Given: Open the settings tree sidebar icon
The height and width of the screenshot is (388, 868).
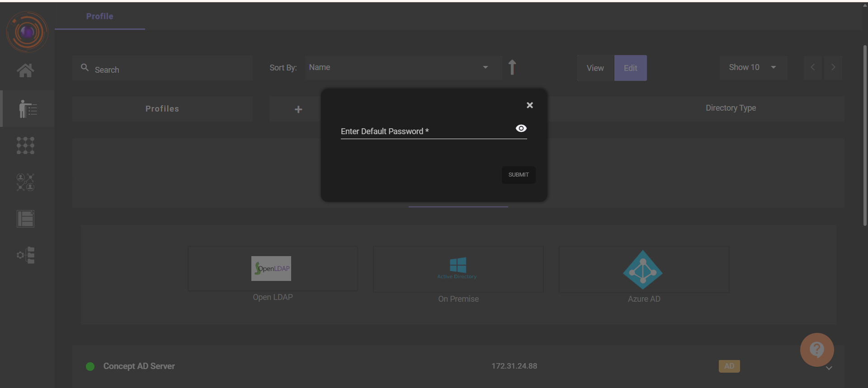Looking at the screenshot, I should coord(26,255).
